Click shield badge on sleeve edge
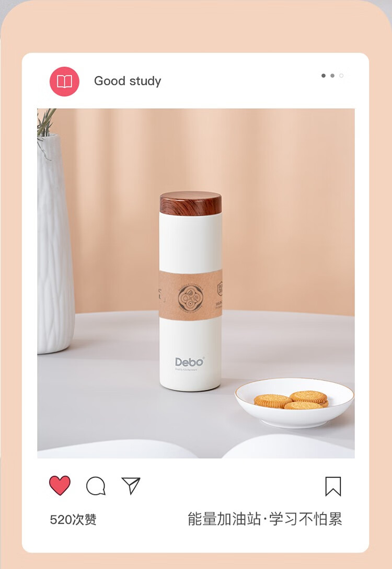Viewport: 392px width, 569px height. click(x=220, y=289)
